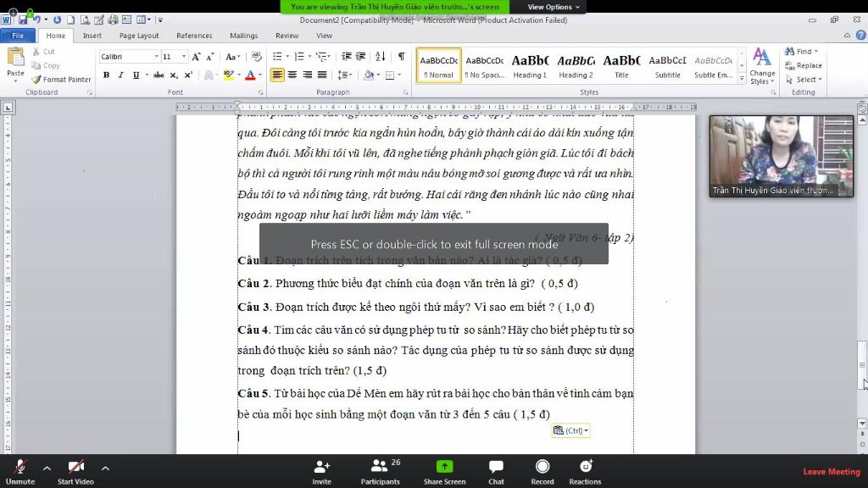
Task: Apply the Title style
Action: click(x=621, y=66)
